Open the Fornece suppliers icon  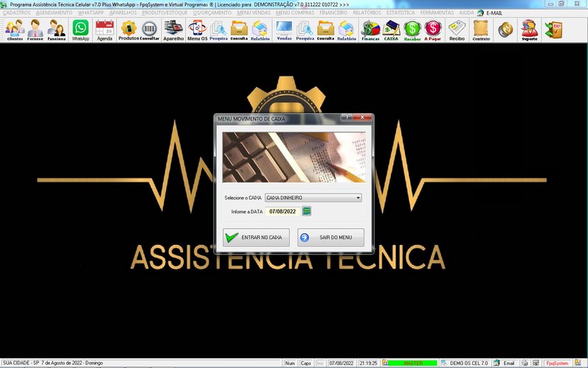point(35,30)
